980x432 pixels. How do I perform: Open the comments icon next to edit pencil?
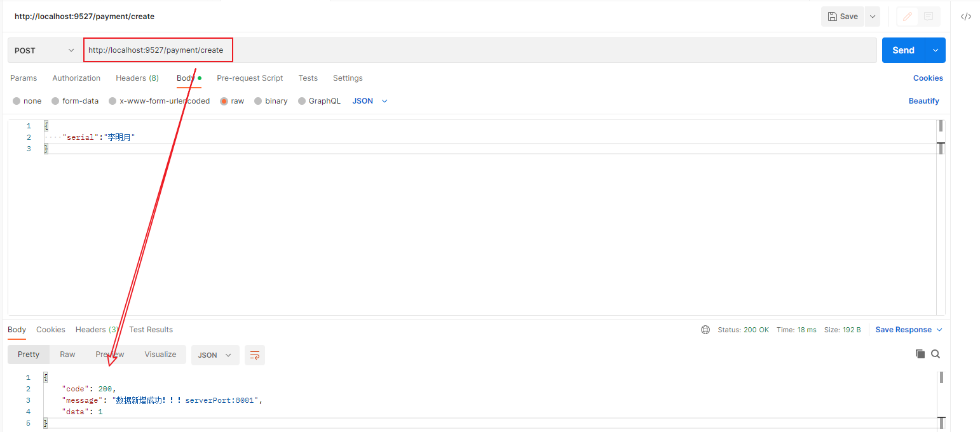coord(929,17)
